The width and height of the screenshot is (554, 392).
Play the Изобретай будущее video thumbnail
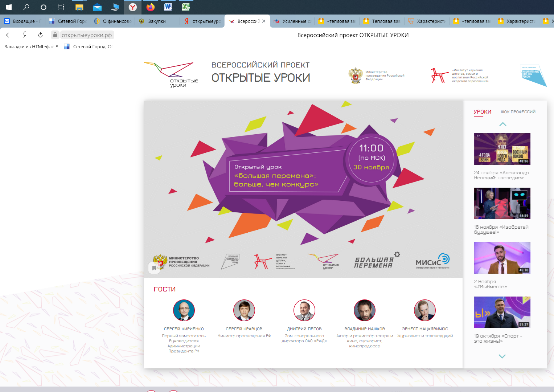502,203
